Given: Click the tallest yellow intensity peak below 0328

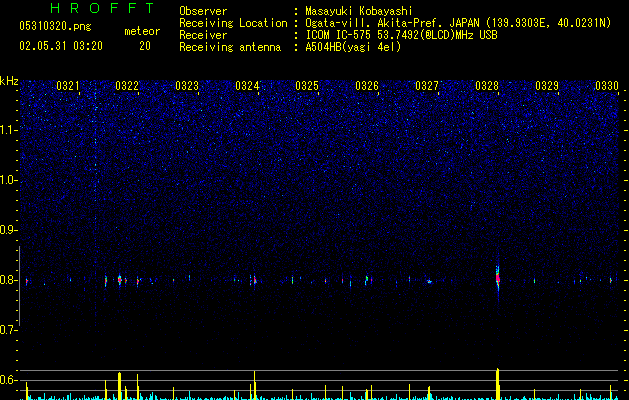Looking at the screenshot, I should [498, 384].
